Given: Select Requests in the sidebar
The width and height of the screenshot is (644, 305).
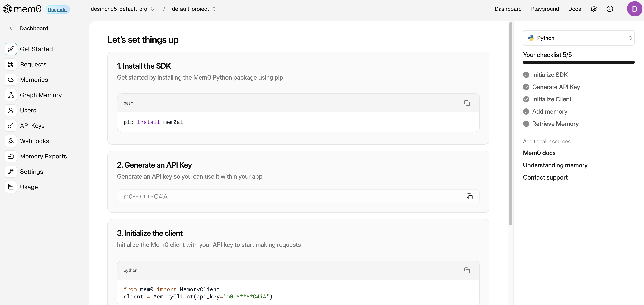Looking at the screenshot, I should click(33, 64).
